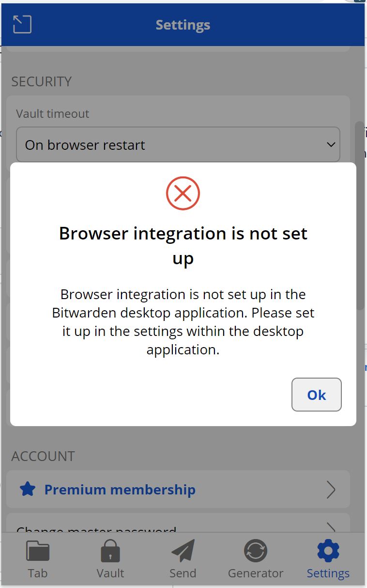Click the Settings gear icon
The width and height of the screenshot is (367, 588).
point(328,551)
